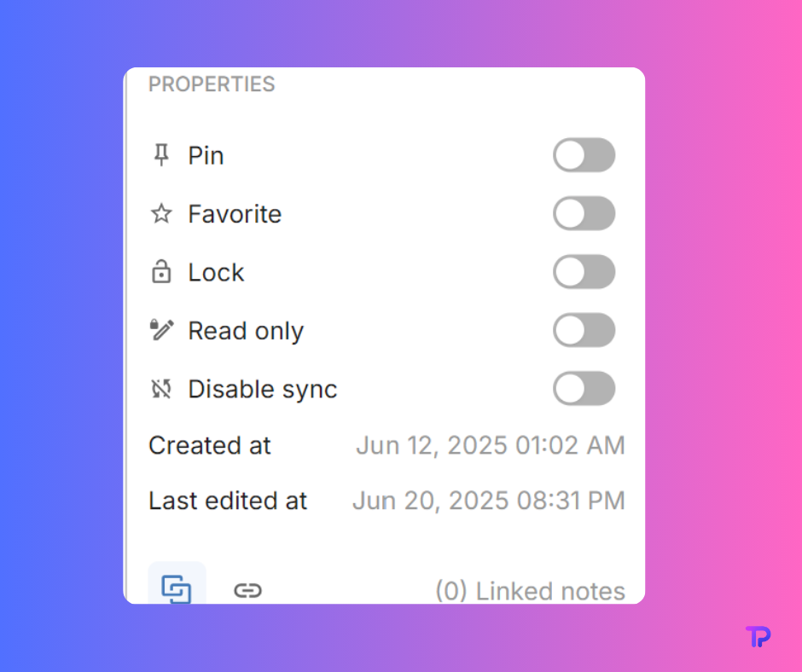The height and width of the screenshot is (672, 802).
Task: Click the Last edited at timestamp
Action: [488, 501]
